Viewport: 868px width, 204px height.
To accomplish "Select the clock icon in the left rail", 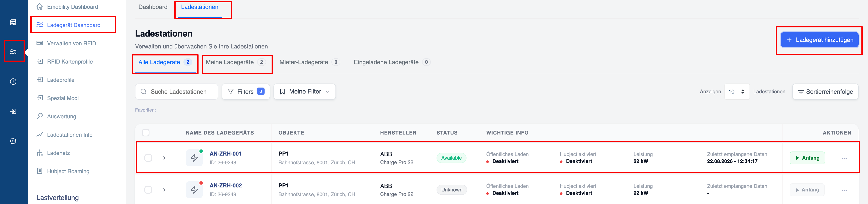I will click(x=13, y=82).
